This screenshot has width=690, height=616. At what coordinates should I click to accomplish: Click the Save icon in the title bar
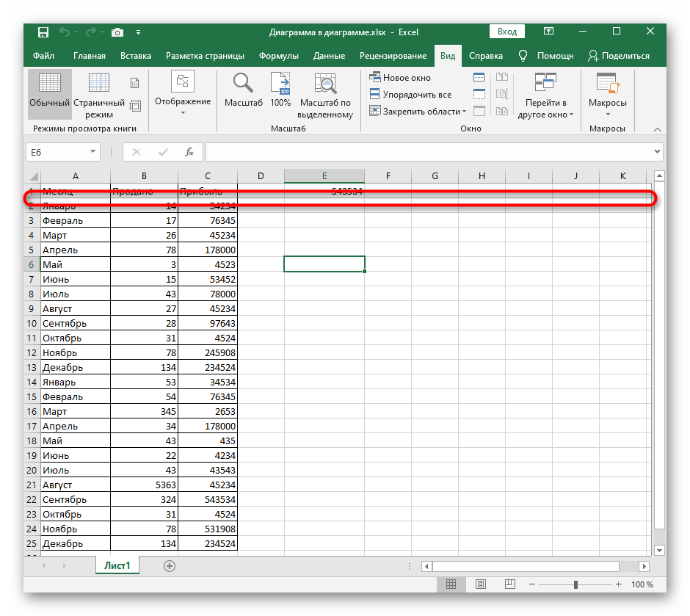pos(43,32)
